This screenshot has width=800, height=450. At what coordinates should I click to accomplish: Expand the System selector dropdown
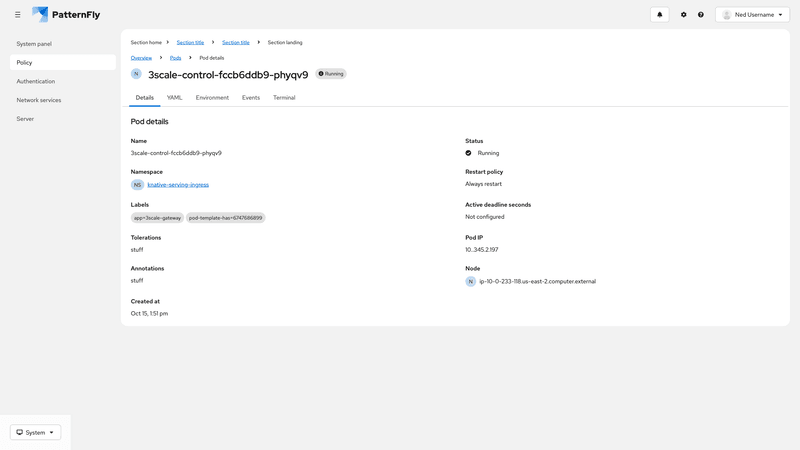[x=35, y=432]
